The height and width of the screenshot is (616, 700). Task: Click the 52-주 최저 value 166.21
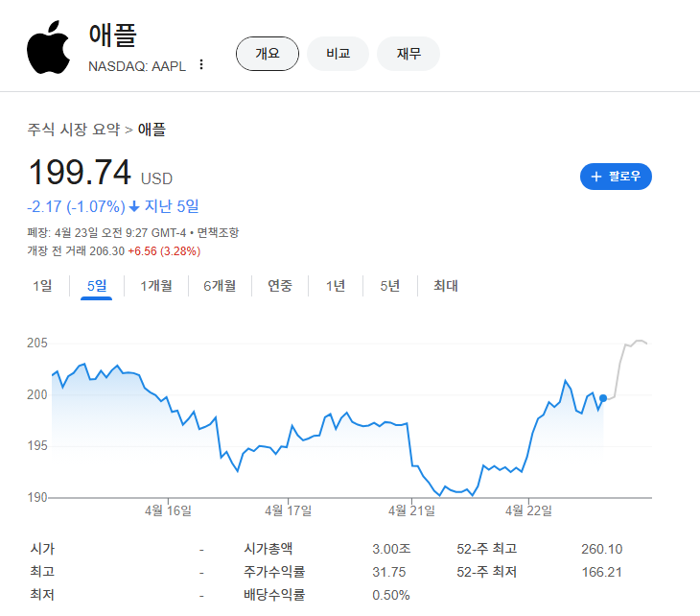(601, 572)
